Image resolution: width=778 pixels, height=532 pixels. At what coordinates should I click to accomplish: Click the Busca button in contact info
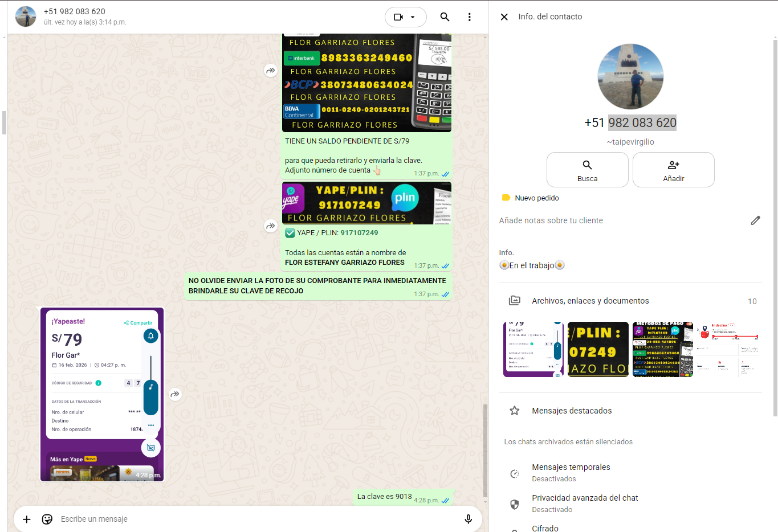[587, 170]
